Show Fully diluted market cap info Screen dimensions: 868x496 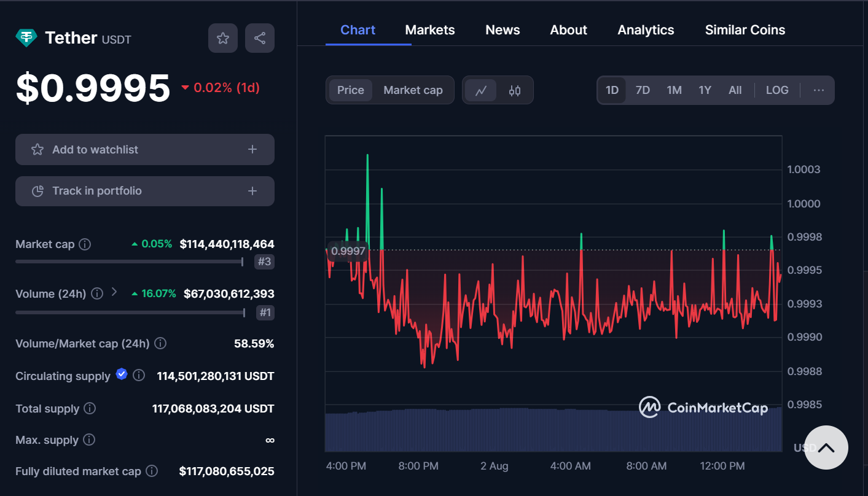(152, 471)
